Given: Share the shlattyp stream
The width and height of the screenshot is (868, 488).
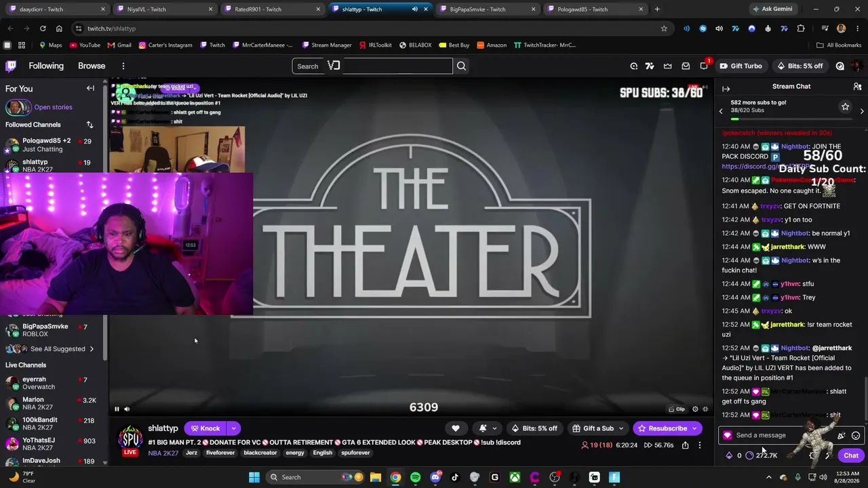Looking at the screenshot, I should 685,445.
